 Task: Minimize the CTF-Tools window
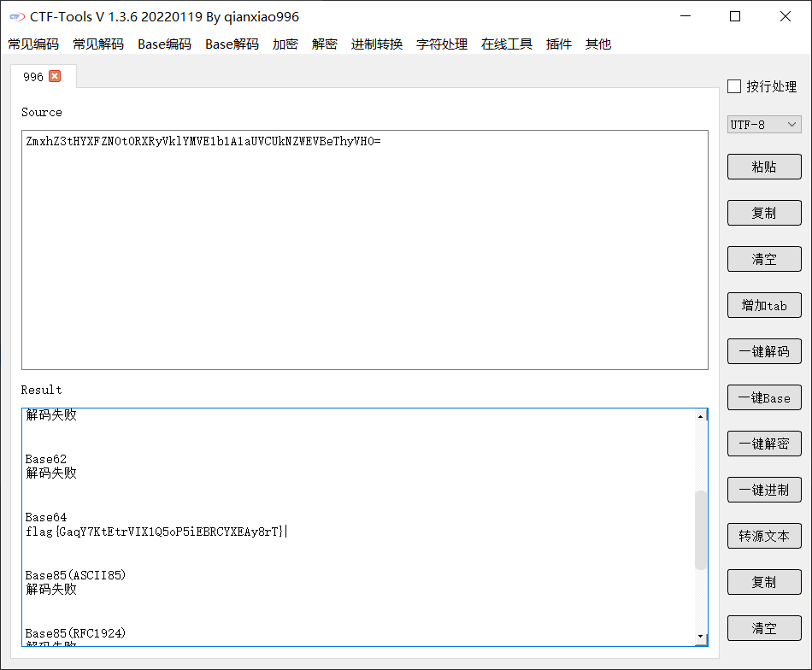click(685, 16)
